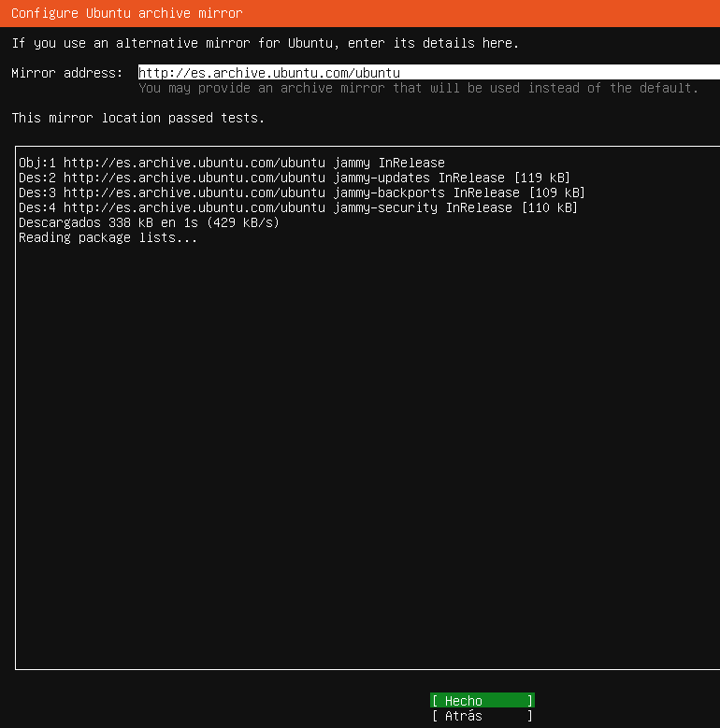Click the 'This mirror location passed tests.' message
Viewport: 720px width, 728px height.
click(138, 118)
